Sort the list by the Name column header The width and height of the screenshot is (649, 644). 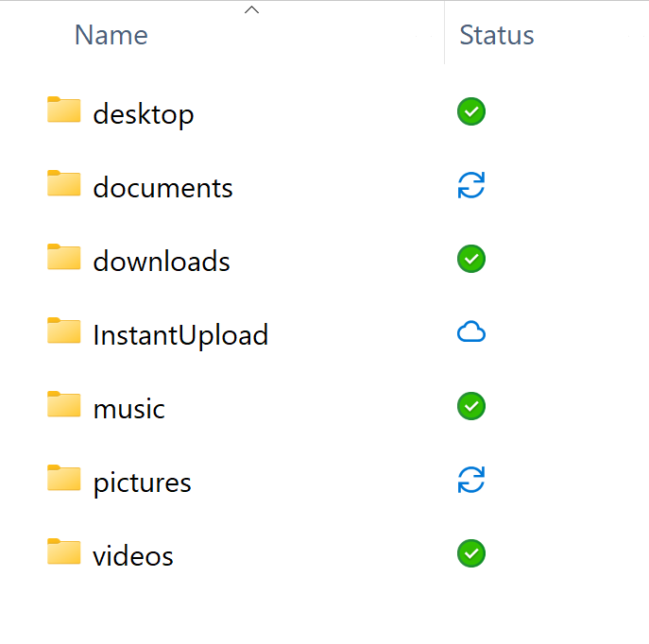111,36
